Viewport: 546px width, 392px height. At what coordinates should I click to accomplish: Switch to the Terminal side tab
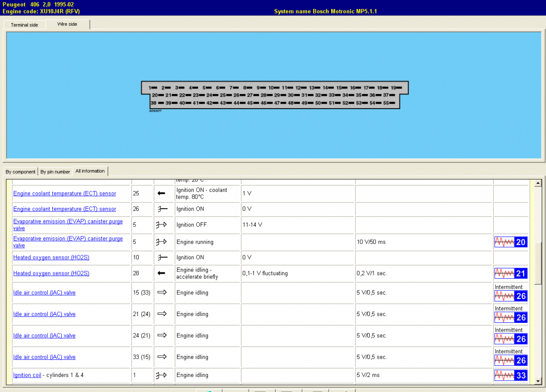coord(25,25)
